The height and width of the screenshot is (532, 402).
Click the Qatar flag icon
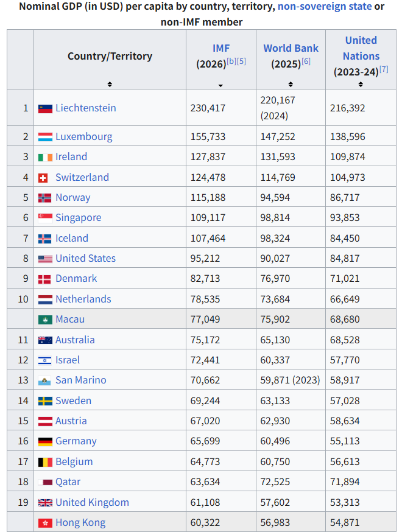coord(45,483)
